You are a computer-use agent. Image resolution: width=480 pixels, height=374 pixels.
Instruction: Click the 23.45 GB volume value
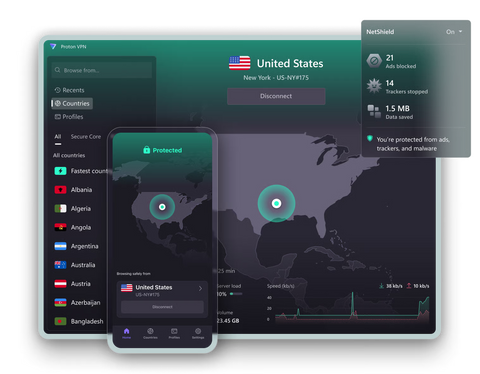(x=228, y=321)
